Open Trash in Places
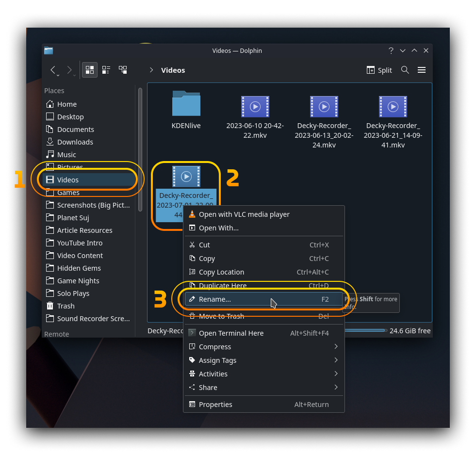 coord(90,306)
